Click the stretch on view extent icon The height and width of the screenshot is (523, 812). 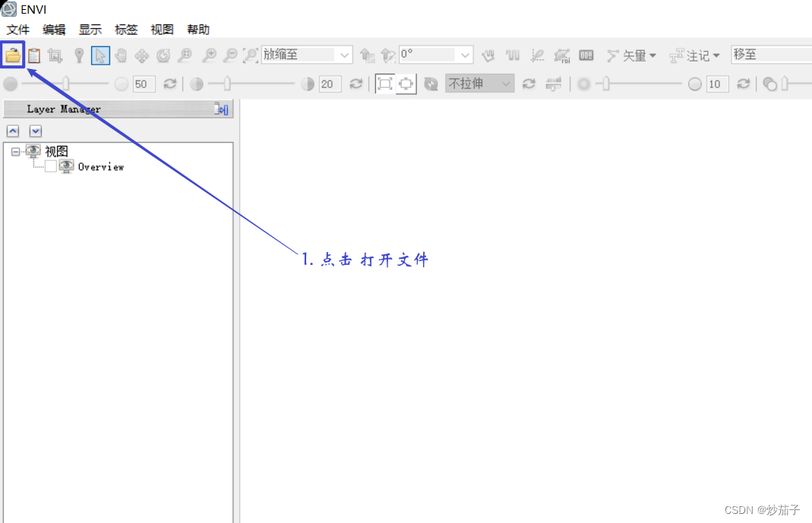(406, 83)
